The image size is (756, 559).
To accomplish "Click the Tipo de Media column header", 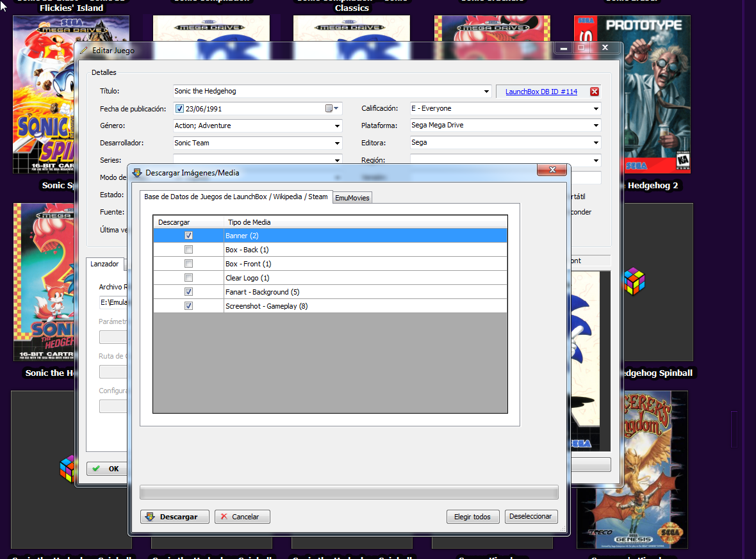I will point(365,222).
